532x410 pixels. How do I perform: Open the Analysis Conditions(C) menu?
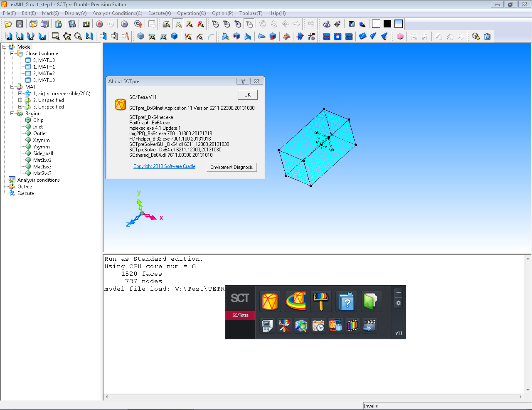coord(118,13)
